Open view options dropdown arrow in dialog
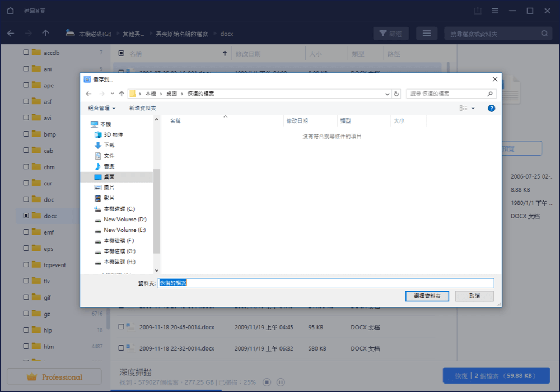Screen dimensions: 560x392 click(473, 108)
